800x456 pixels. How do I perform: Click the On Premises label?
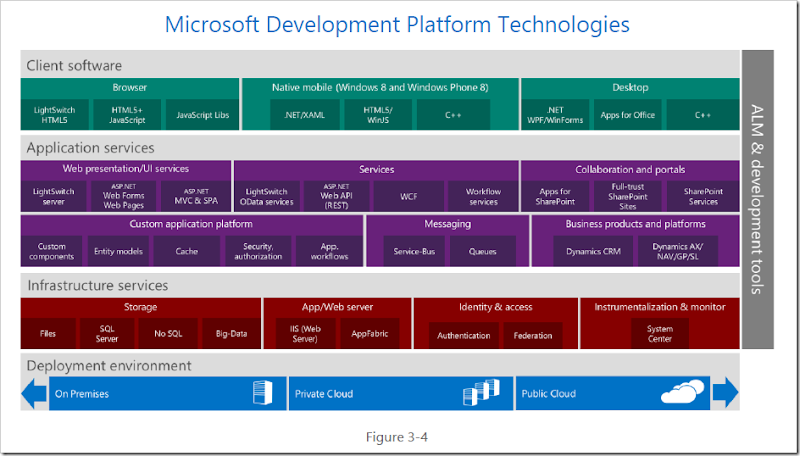[82, 394]
